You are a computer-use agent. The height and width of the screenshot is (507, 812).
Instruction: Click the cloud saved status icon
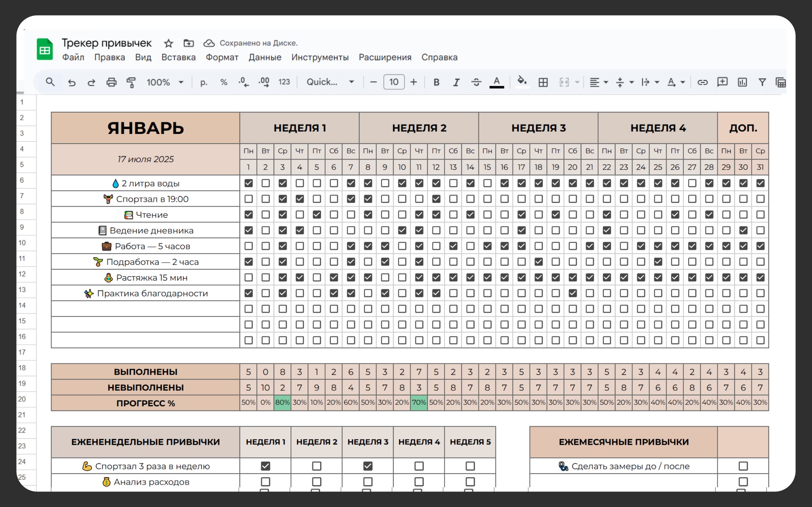click(x=209, y=43)
